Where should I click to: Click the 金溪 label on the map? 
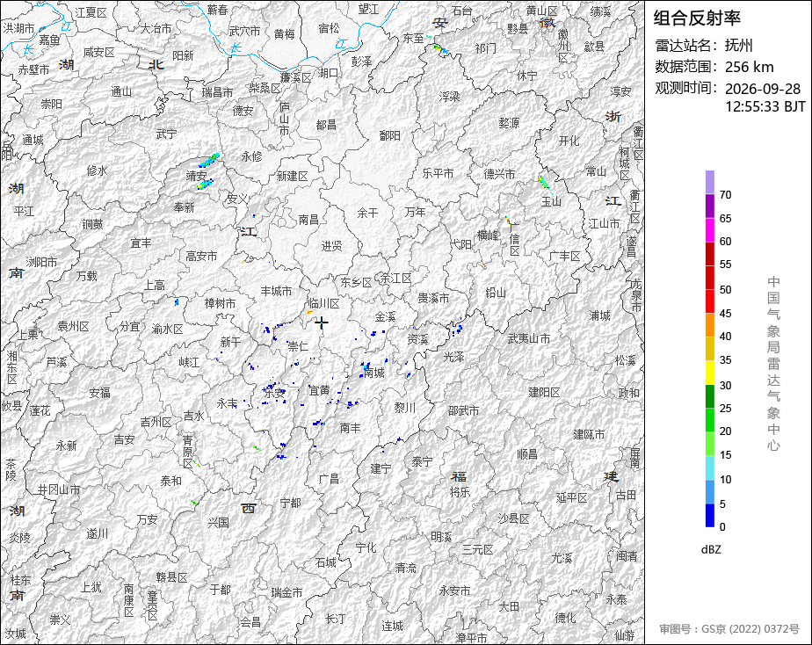point(385,316)
